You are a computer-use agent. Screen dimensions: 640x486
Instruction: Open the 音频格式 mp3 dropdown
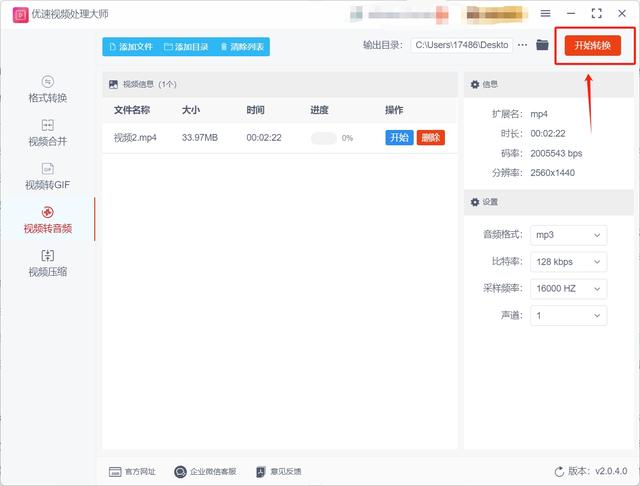569,235
